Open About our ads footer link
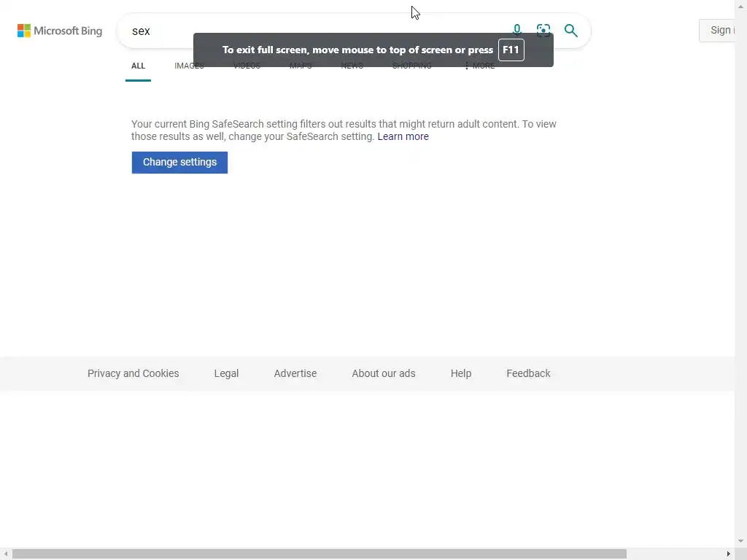Screen dimensions: 747x560 click(384, 373)
